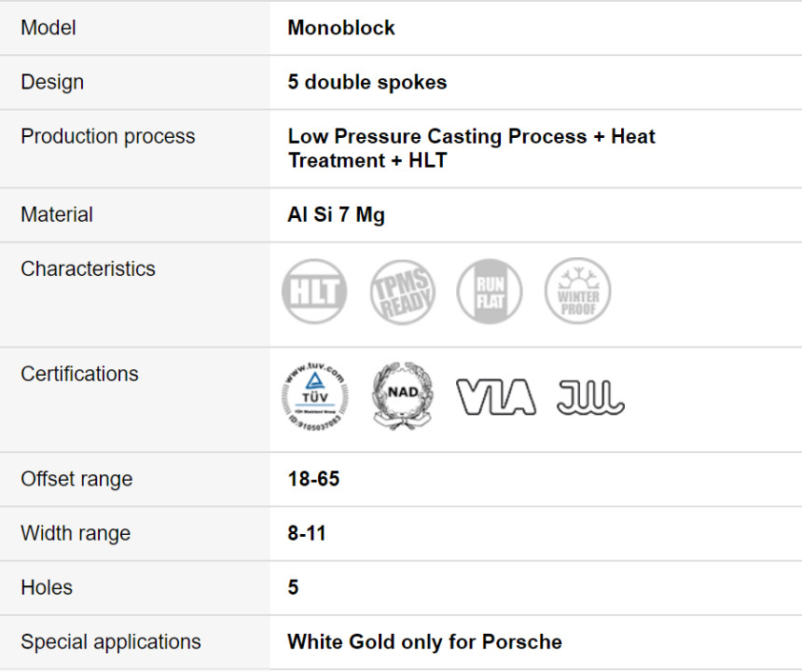Select the 5 double spokes text
This screenshot has height=672, width=802.
367,82
